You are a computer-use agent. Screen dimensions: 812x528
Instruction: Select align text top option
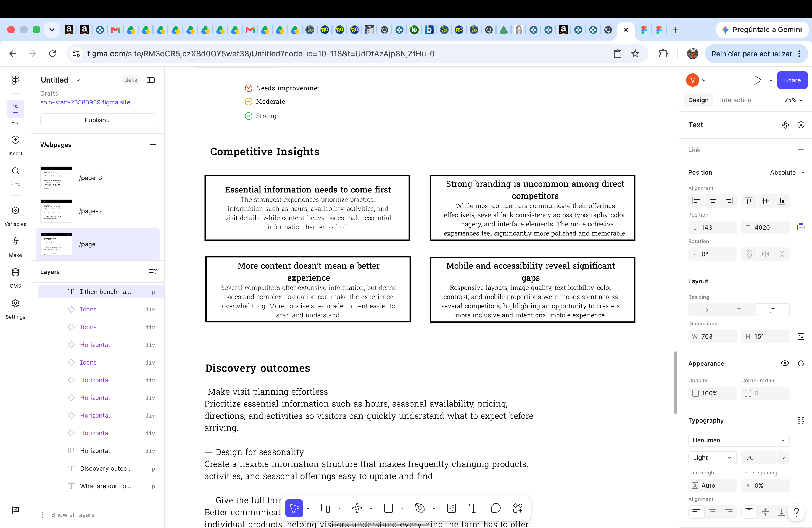[749, 512]
